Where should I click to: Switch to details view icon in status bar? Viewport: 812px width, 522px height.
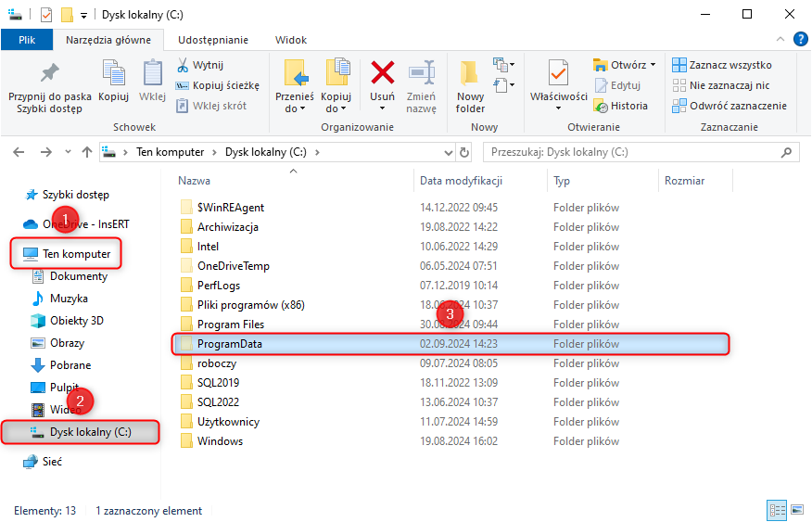tap(776, 511)
